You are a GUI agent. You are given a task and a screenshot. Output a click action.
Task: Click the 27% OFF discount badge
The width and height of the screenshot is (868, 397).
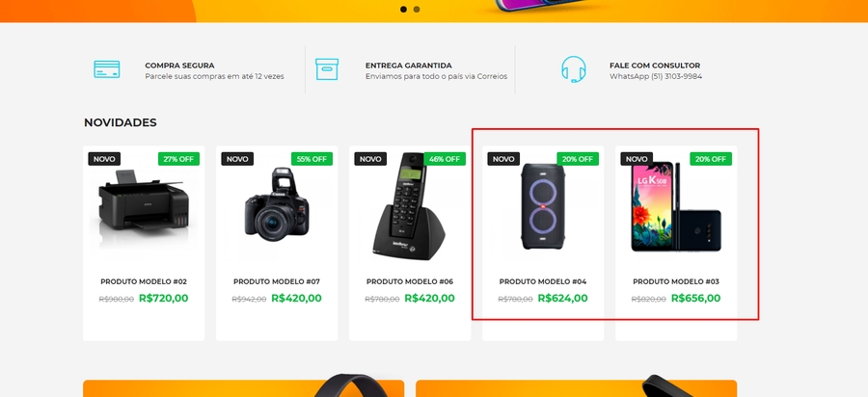pos(178,159)
